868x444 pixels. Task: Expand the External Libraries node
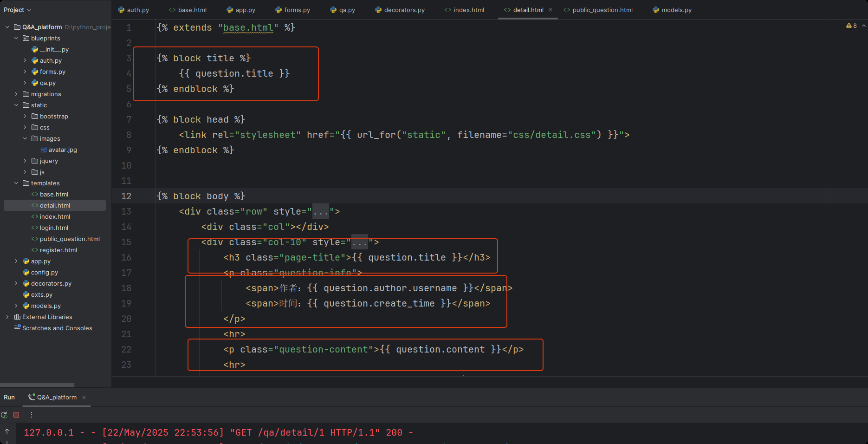pyautogui.click(x=7, y=317)
